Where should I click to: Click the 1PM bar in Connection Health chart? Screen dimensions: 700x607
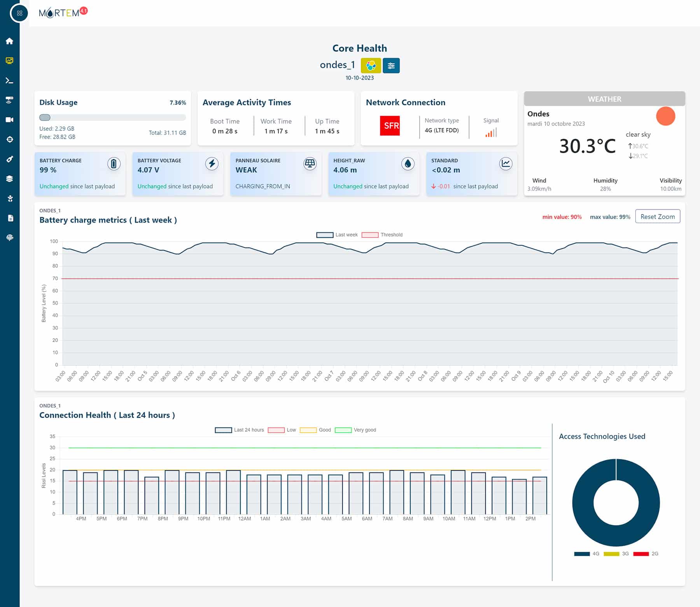(x=519, y=497)
